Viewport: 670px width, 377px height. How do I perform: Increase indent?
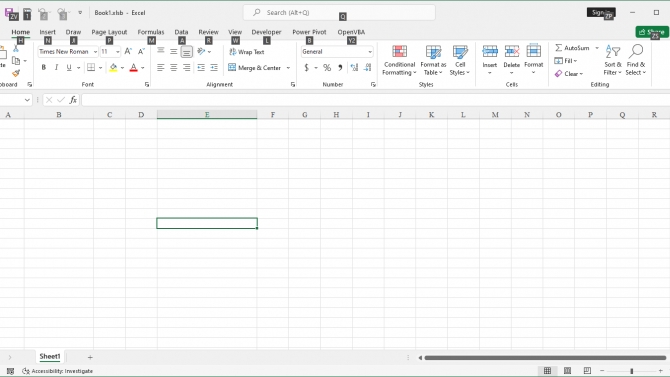point(214,68)
